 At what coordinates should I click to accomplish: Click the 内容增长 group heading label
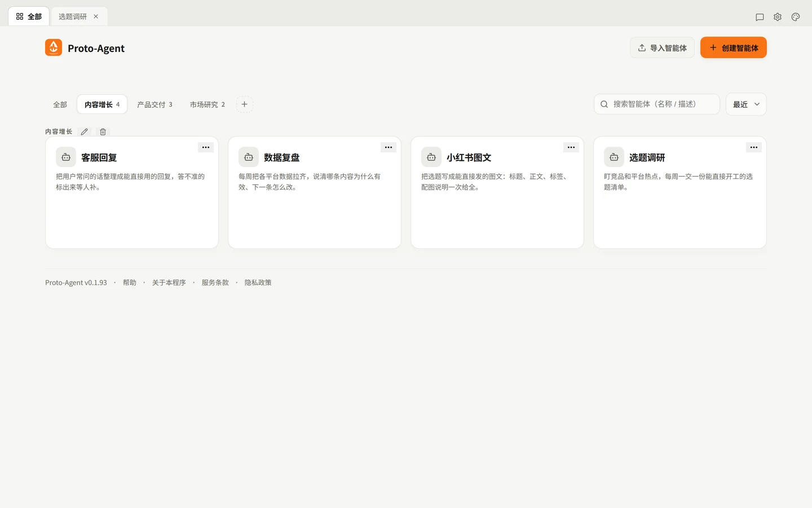click(x=59, y=132)
